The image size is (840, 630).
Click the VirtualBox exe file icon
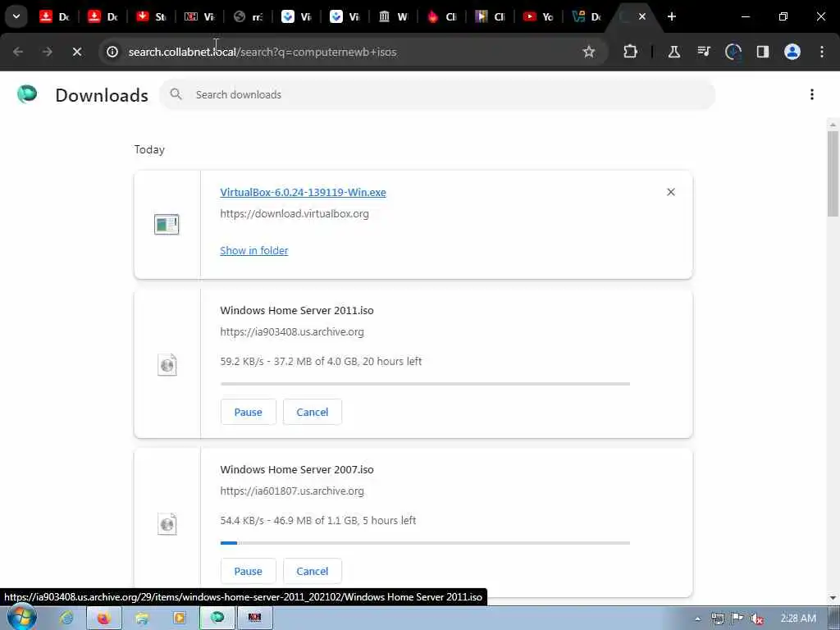[x=167, y=225]
